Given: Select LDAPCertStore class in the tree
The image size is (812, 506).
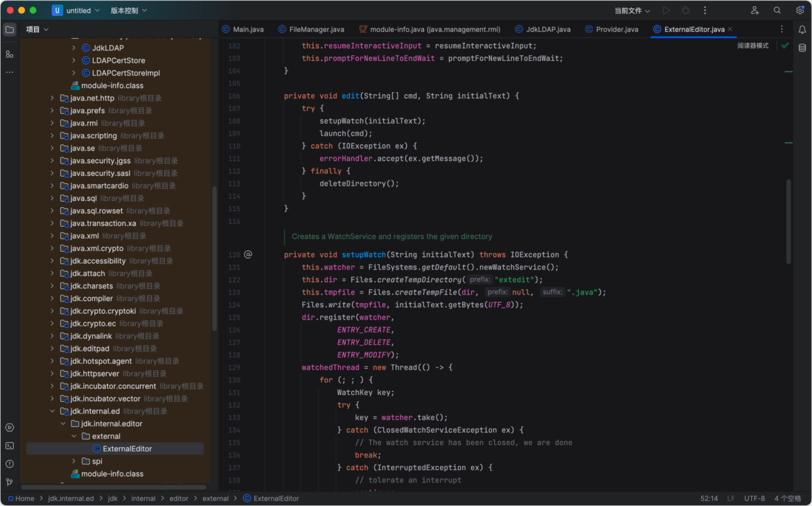Looking at the screenshot, I should (x=118, y=60).
